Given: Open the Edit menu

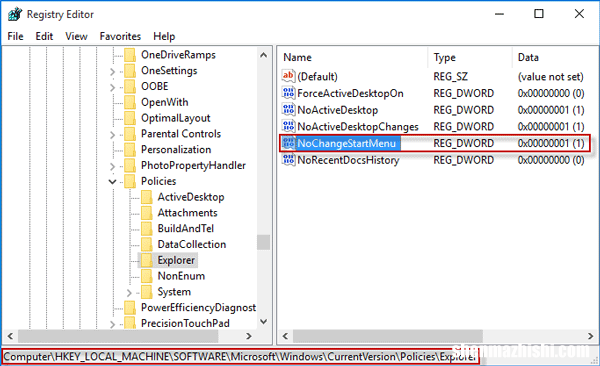Looking at the screenshot, I should [x=44, y=36].
